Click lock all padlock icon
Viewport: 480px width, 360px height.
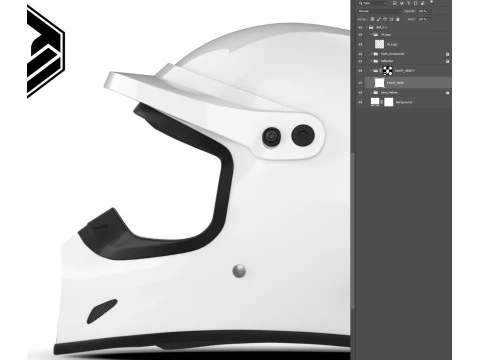398,19
